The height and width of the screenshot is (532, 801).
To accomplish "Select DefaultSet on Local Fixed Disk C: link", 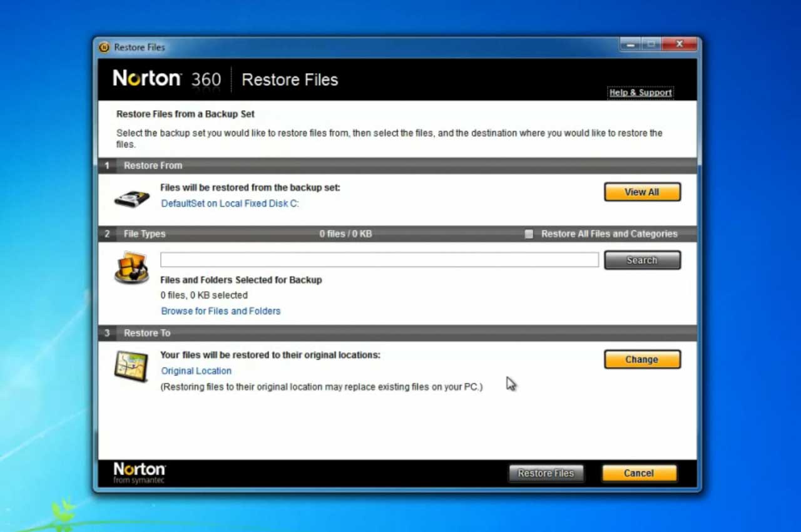I will pos(230,203).
